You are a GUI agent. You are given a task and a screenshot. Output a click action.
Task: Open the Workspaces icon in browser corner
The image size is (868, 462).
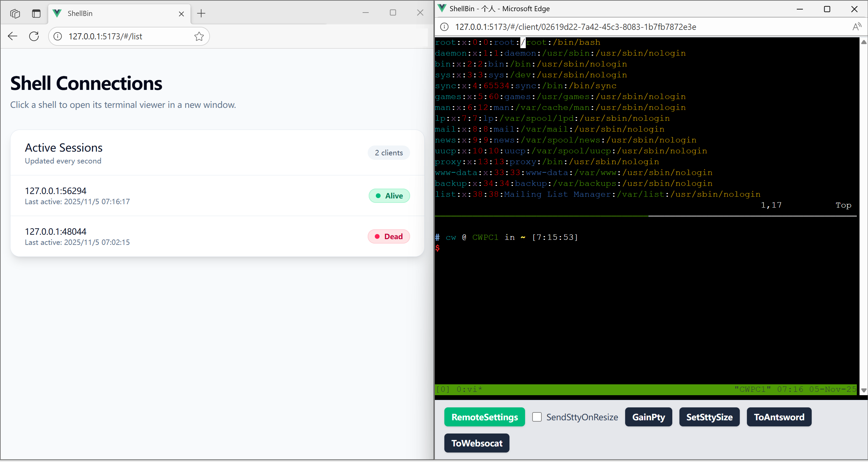(15, 13)
